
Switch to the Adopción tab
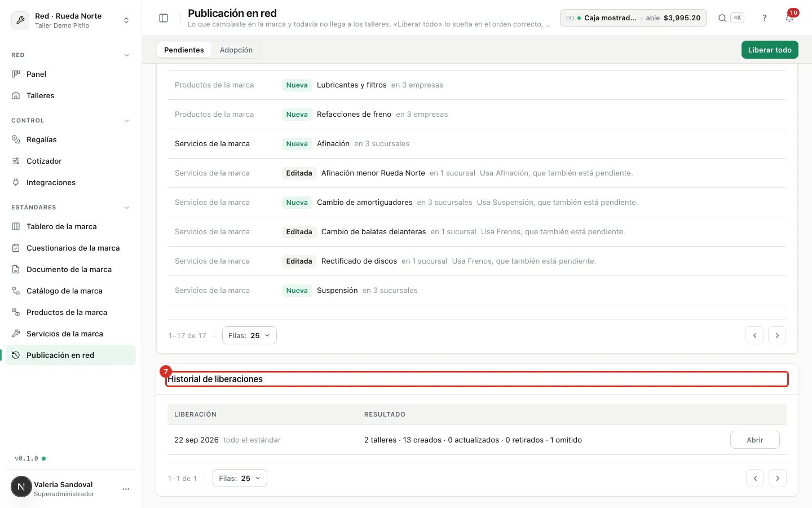(236, 50)
